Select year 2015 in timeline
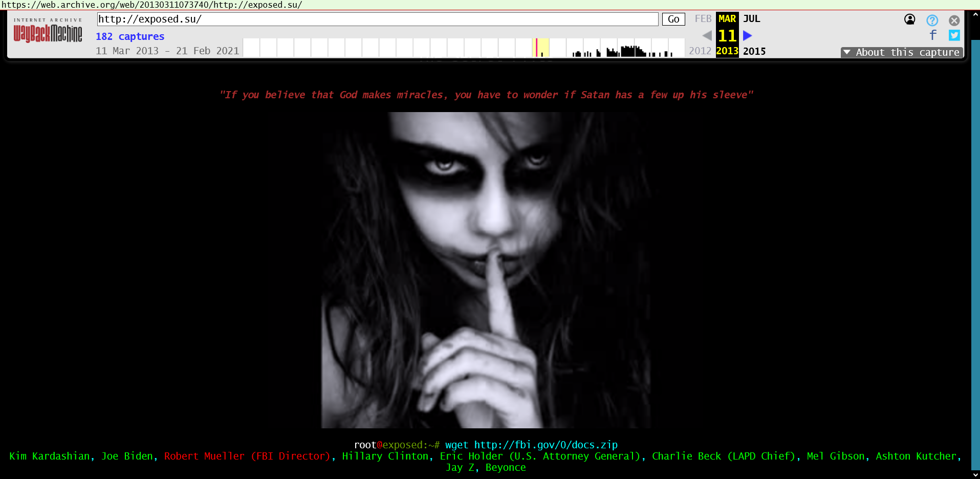980x479 pixels. click(754, 51)
